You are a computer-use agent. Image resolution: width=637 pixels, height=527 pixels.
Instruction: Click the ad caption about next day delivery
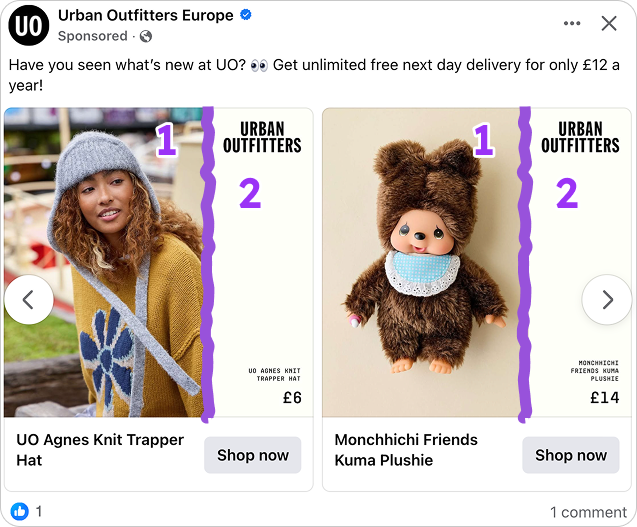[x=314, y=75]
